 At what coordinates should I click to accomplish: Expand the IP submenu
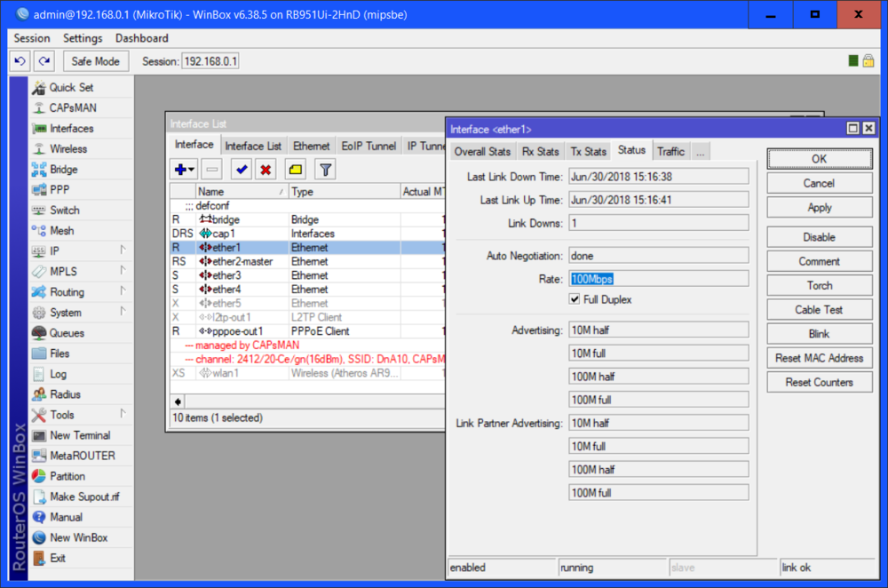pyautogui.click(x=123, y=250)
